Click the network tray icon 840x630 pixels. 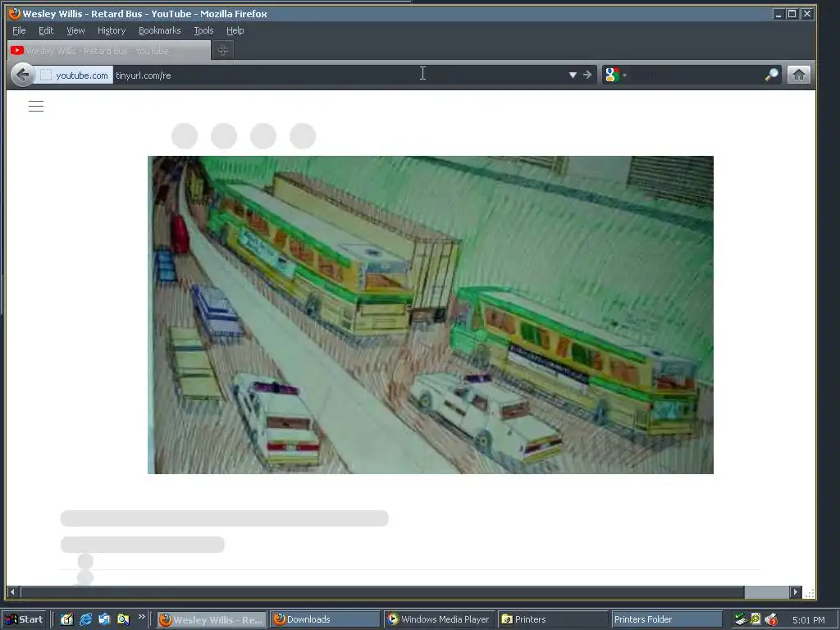(741, 619)
